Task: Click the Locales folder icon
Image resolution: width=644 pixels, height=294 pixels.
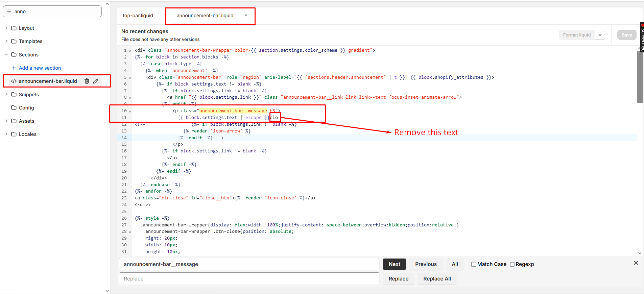Action: point(14,134)
